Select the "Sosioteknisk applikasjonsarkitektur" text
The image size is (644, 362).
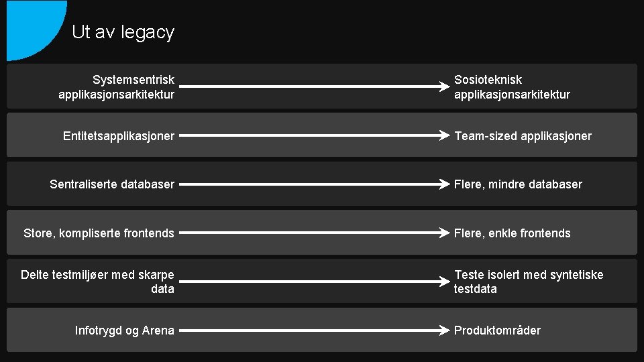click(x=511, y=87)
